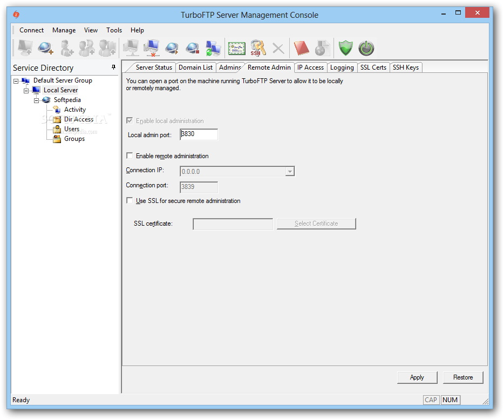The height and width of the screenshot is (420, 504).
Task: Click the Activity node icon
Action: [57, 110]
